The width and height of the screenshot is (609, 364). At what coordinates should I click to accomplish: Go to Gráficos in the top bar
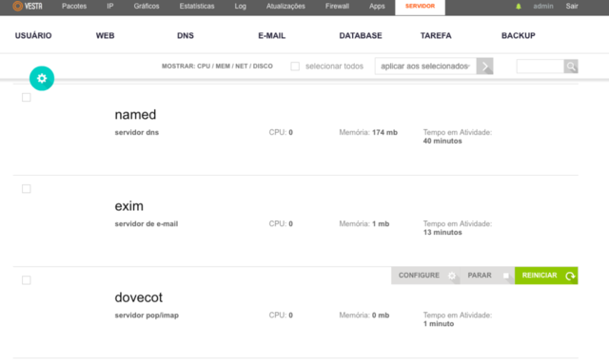(x=147, y=7)
